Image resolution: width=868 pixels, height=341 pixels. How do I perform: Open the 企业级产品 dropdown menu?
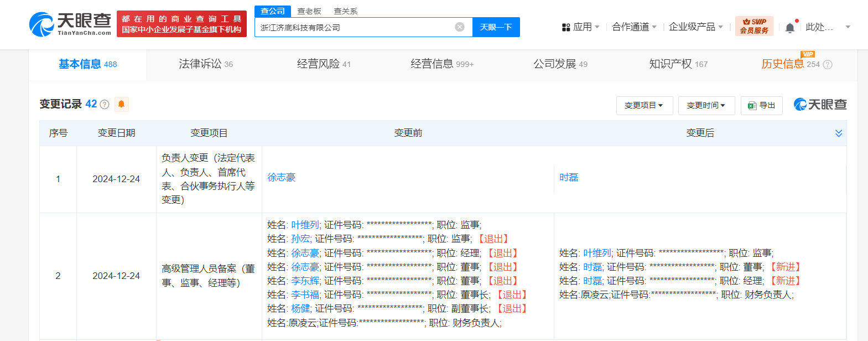click(696, 27)
